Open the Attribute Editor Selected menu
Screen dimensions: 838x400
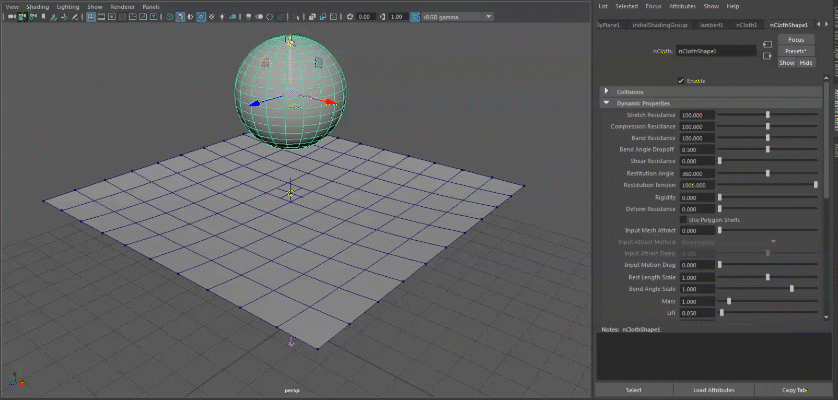(626, 6)
